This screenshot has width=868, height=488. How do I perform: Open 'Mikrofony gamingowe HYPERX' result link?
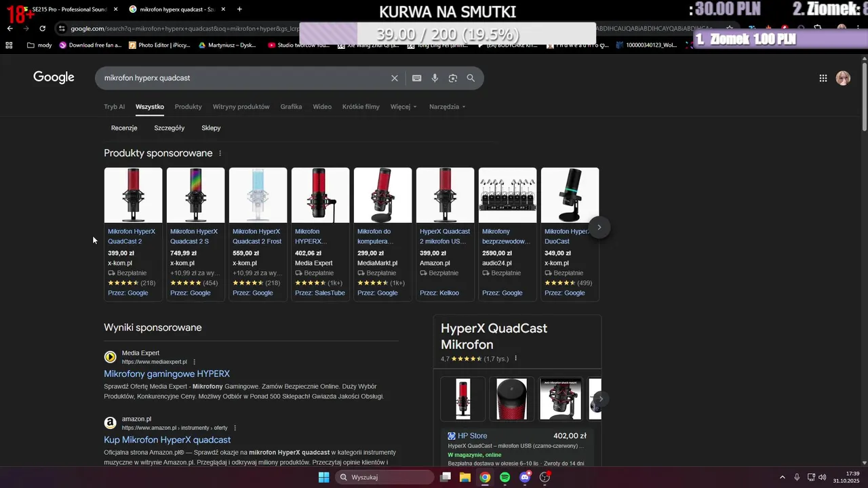167,373
